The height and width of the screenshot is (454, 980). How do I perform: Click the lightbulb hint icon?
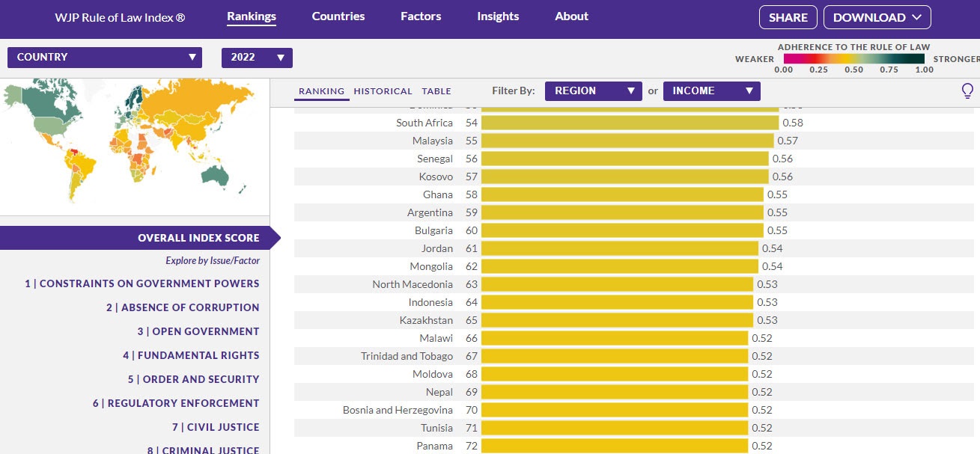point(967,91)
